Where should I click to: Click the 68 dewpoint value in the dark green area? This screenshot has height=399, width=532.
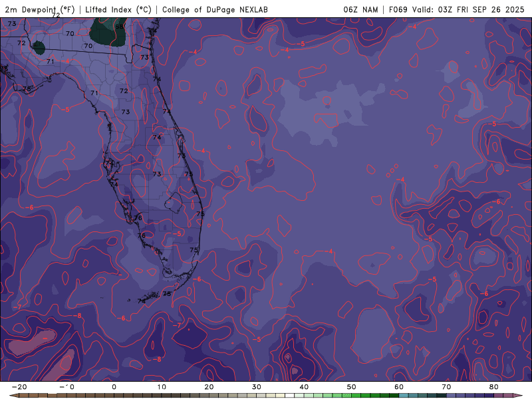pyautogui.click(x=120, y=27)
